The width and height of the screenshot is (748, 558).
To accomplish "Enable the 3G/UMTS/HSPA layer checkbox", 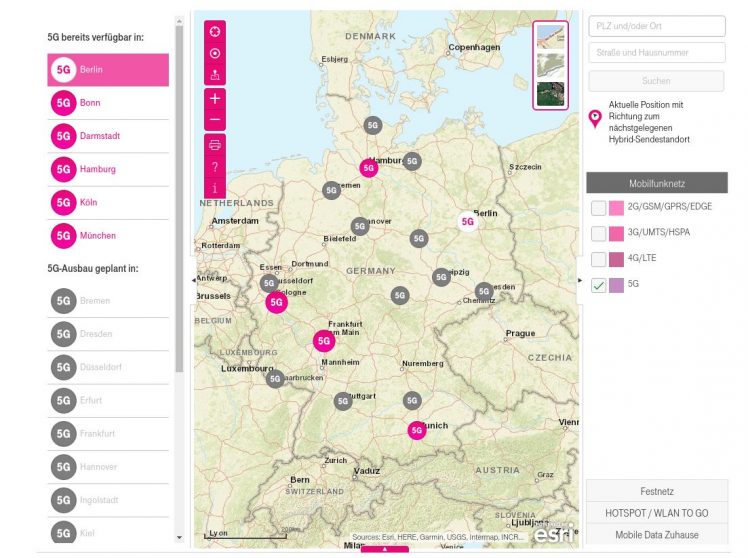I will [x=598, y=233].
